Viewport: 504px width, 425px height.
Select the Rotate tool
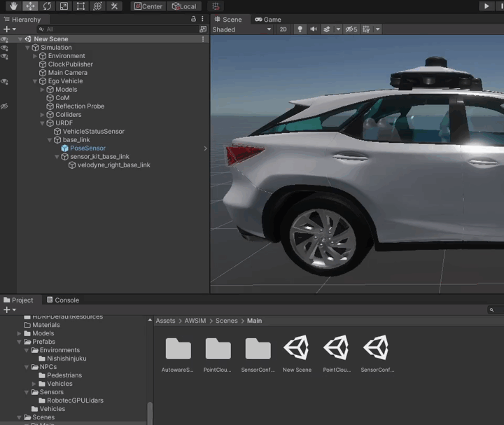tap(47, 6)
